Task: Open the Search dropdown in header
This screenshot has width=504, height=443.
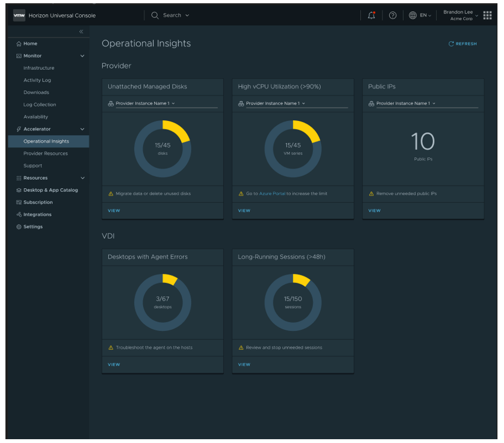Action: (x=171, y=15)
